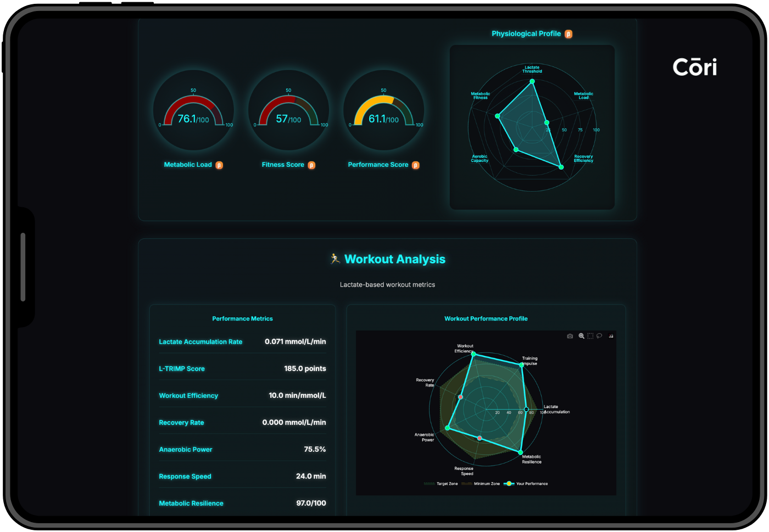Screen dimensions: 769x532
Task: Switch to the Performance Metrics tab
Action: point(242,318)
